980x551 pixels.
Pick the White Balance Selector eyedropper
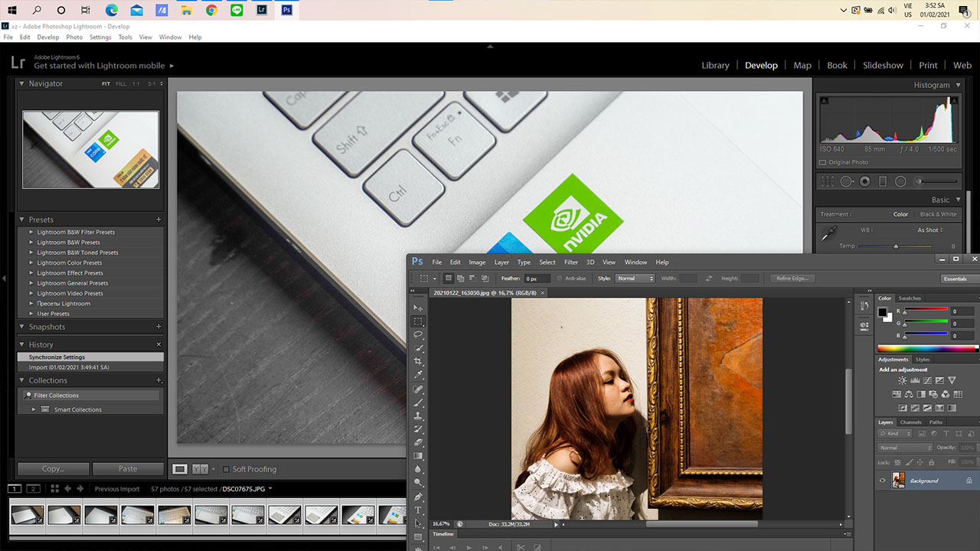click(x=828, y=233)
